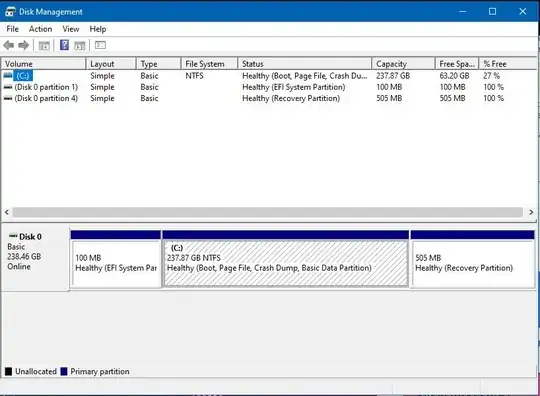
Task: Sort by the Volume column header
Action: (44, 64)
